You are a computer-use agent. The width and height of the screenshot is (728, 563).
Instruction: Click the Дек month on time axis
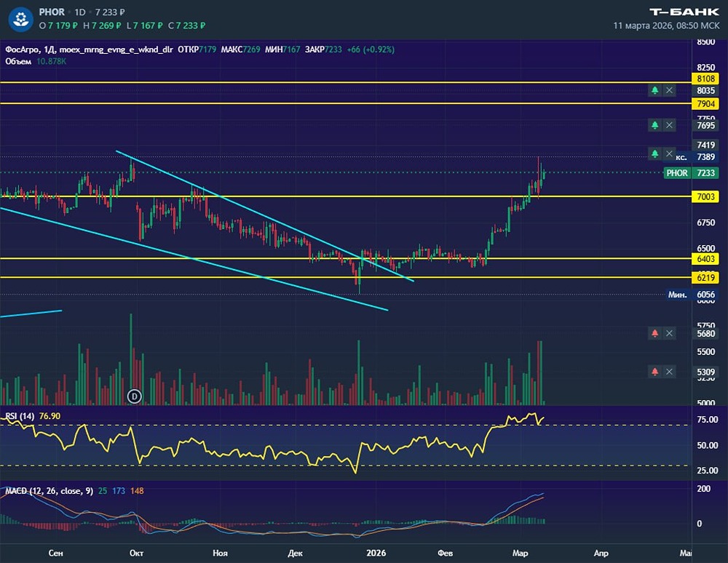(296, 553)
